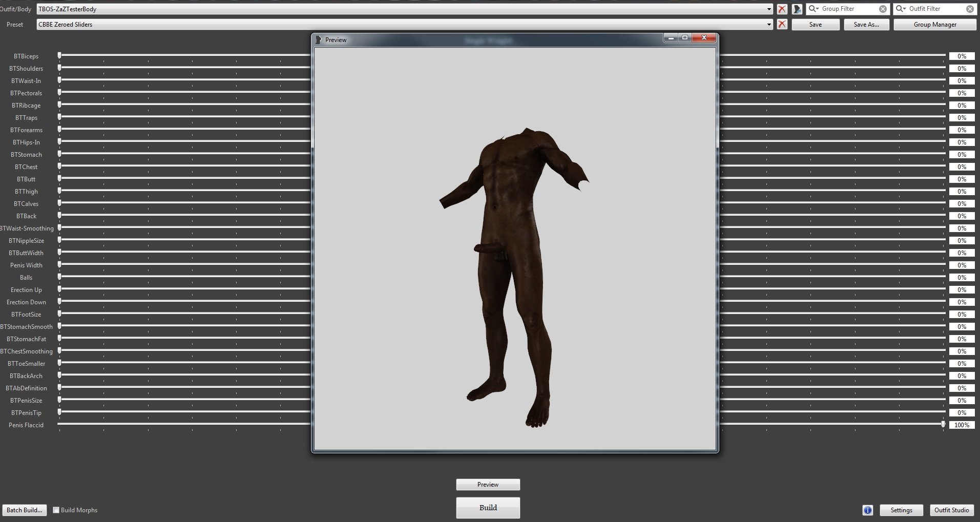
Task: Close the Preview window
Action: point(704,38)
